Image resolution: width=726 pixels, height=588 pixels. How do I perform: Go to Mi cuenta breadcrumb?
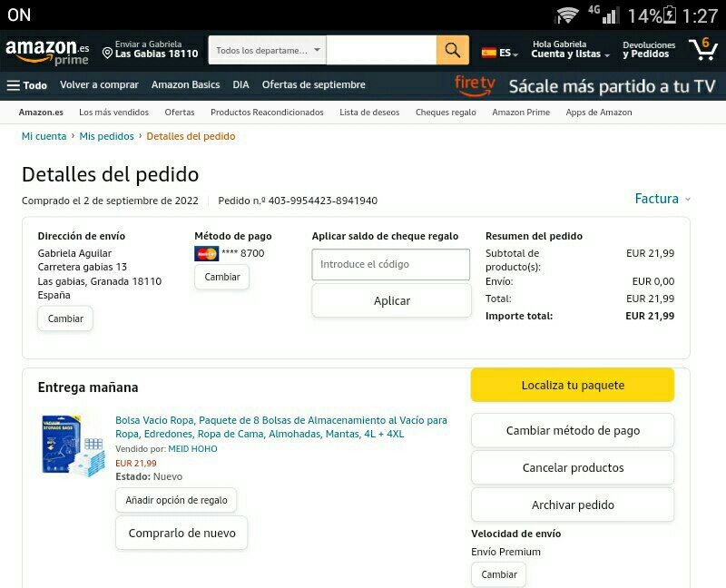44,136
